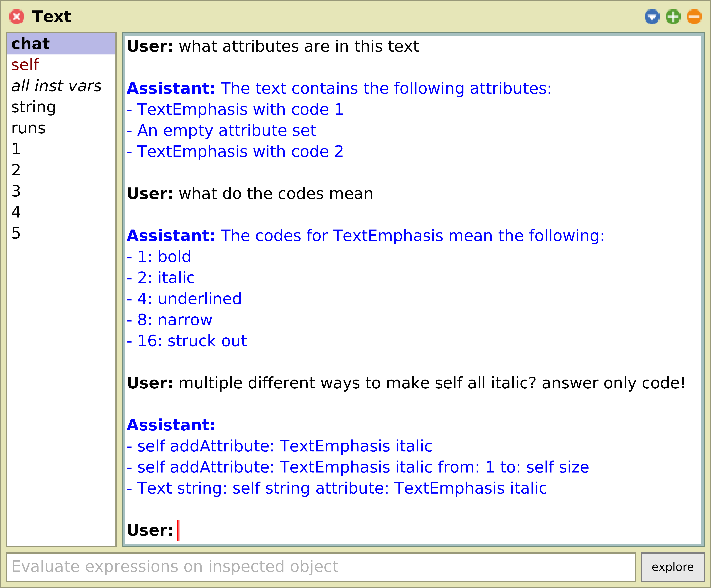Close the Text inspector window
The height and width of the screenshot is (588, 711).
(x=17, y=17)
